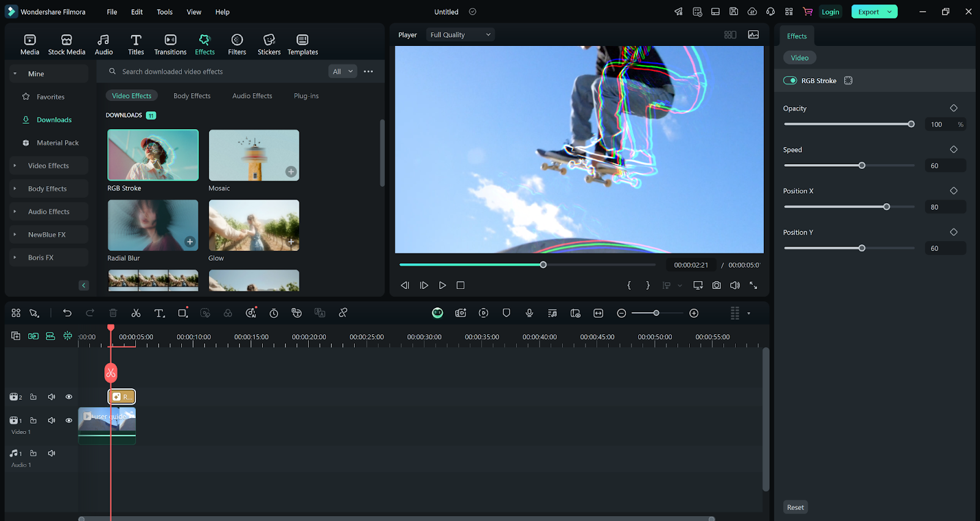The width and height of the screenshot is (980, 521).
Task: Click the split scissors tool in timeline toolbar
Action: click(136, 313)
